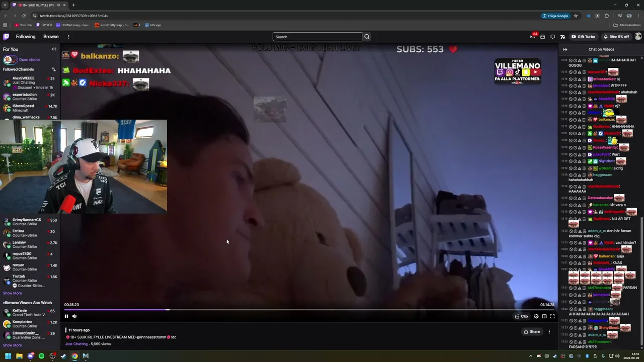Open Komplettno channel from sidebar

pyautogui.click(x=30, y=324)
